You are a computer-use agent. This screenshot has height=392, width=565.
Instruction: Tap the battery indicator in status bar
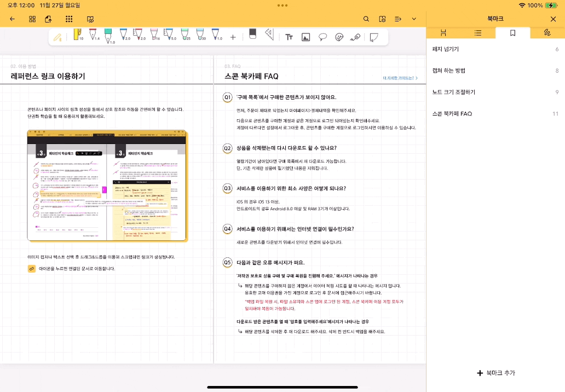pos(551,5)
